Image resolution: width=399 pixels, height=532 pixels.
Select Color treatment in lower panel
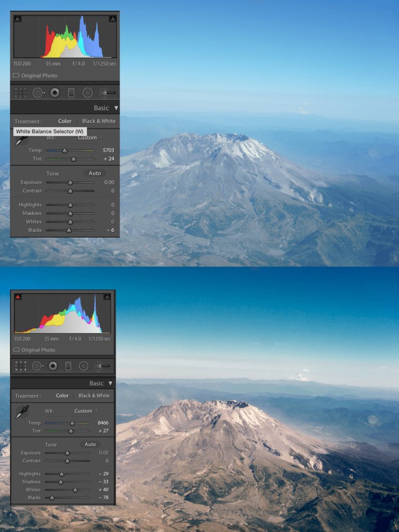point(62,396)
